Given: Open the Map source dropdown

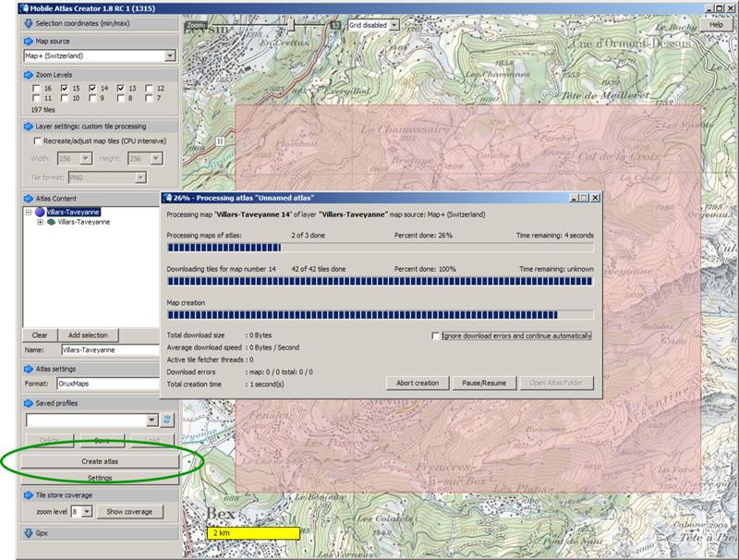Looking at the screenshot, I should (169, 55).
